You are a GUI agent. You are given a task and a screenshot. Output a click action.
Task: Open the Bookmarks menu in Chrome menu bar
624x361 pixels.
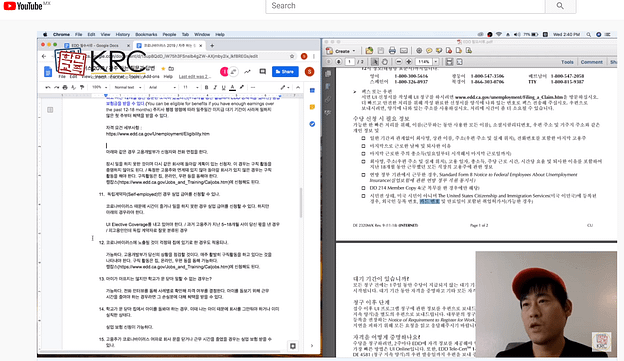[x=146, y=34]
